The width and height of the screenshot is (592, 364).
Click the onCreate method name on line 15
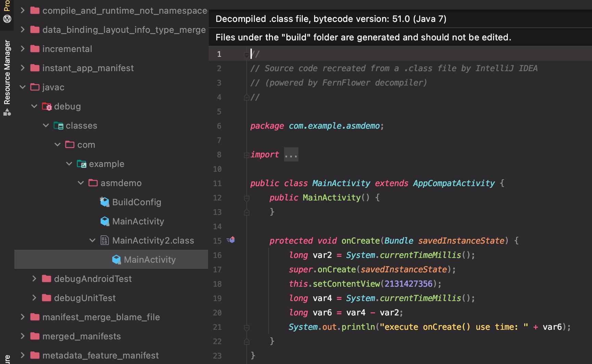coord(361,241)
